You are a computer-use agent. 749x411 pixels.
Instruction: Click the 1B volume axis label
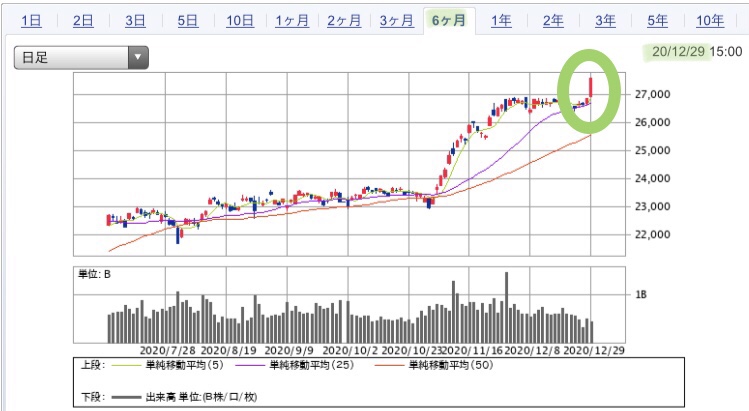[x=641, y=294]
